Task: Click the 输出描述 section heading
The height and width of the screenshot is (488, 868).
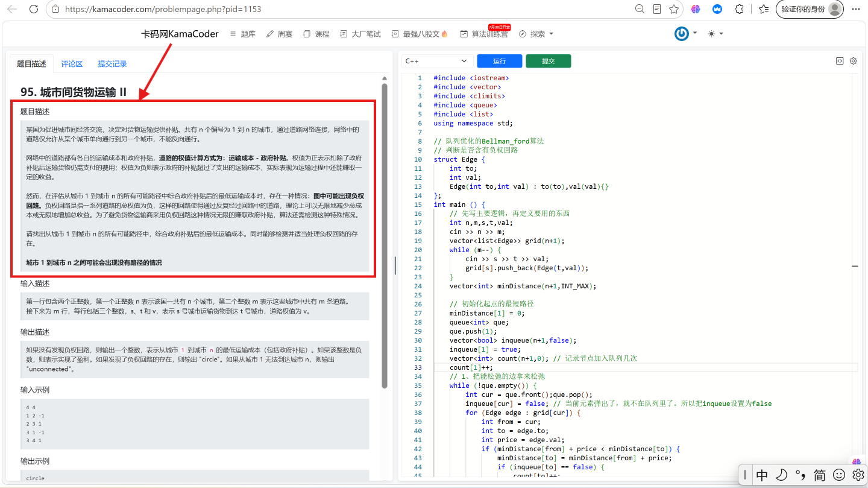Action: pos(35,332)
